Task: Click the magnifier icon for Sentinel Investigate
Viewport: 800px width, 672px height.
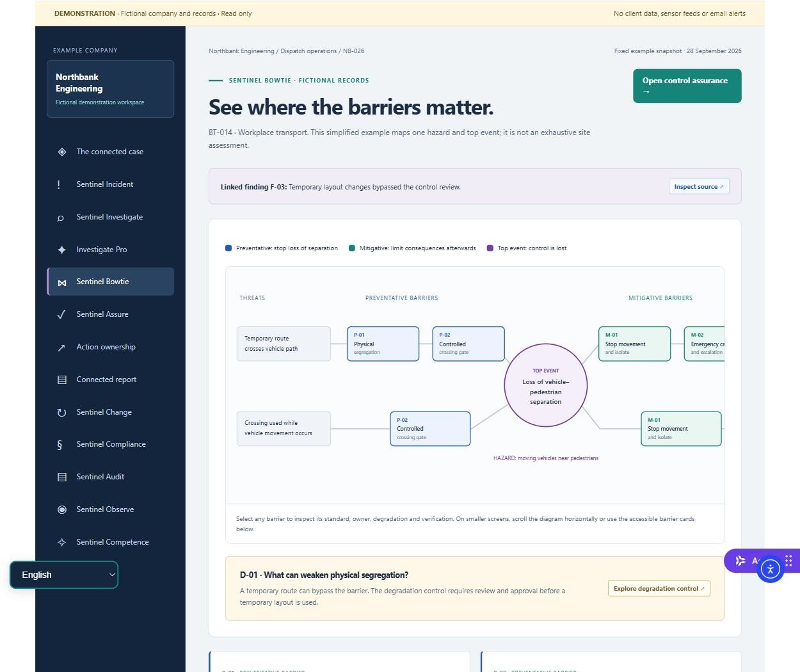Action: [x=61, y=218]
